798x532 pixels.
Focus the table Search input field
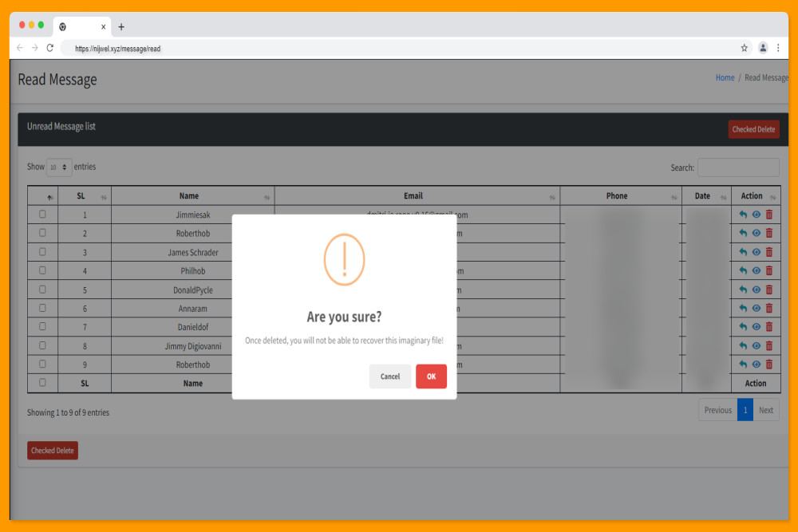(x=738, y=167)
